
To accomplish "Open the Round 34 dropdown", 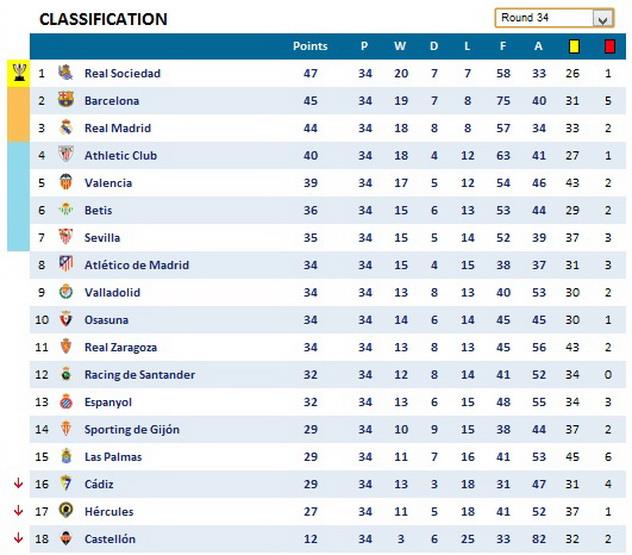I will point(603,18).
